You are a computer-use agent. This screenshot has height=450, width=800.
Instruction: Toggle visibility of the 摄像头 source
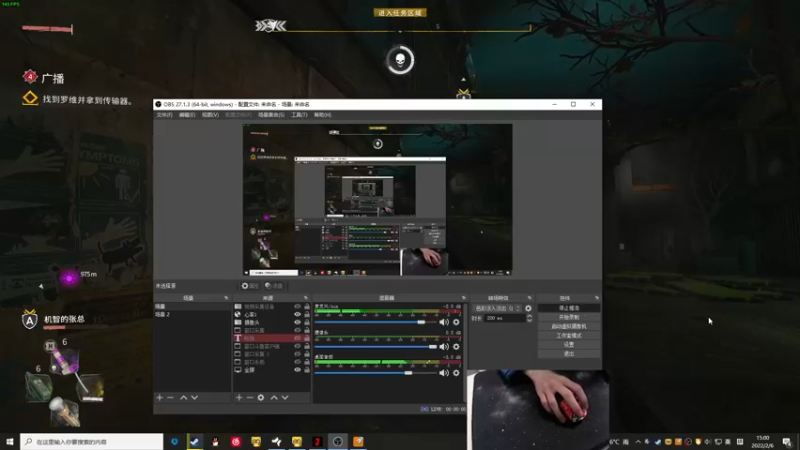297,322
